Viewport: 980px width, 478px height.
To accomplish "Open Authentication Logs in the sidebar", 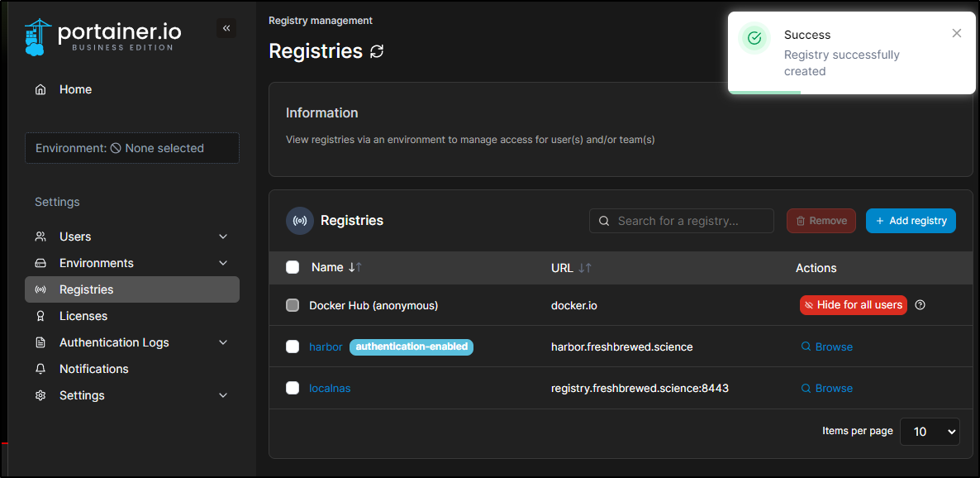I will tap(114, 342).
